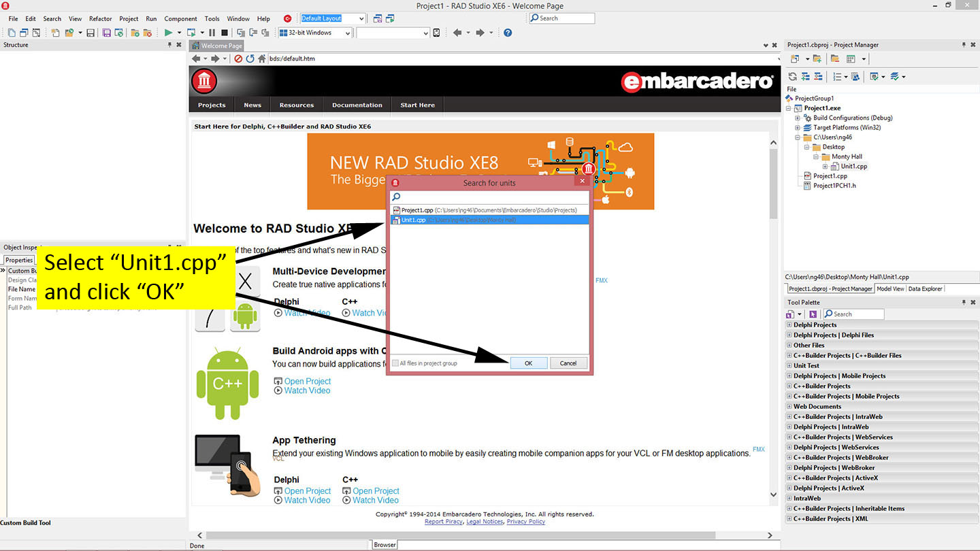980x551 pixels.
Task: Click the red C icon beside Help menu
Action: (287, 18)
